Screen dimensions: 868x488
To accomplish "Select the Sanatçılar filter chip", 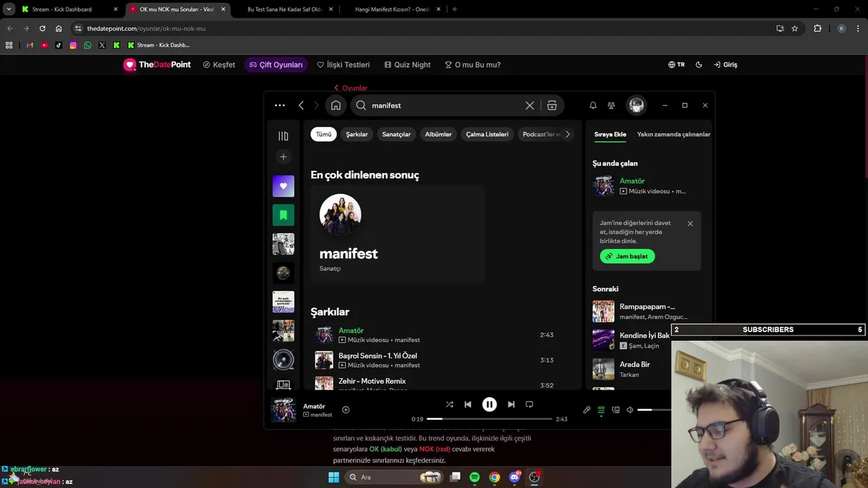I will tap(396, 134).
